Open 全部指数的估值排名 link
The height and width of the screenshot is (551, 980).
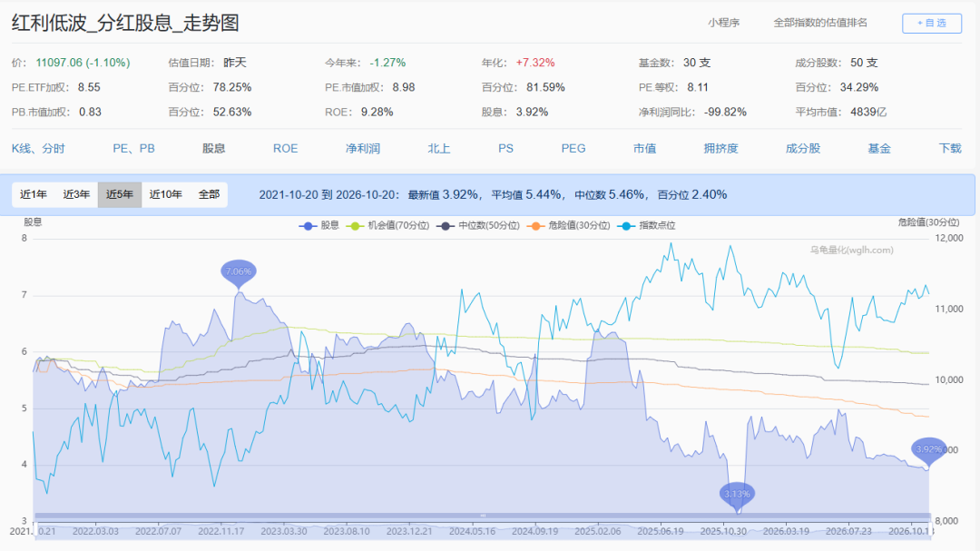[820, 23]
